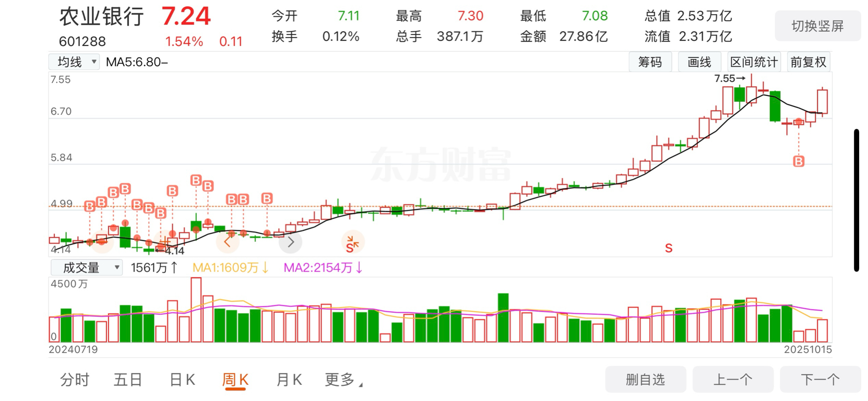Tap the start date 20240719
868x401 pixels.
click(x=73, y=350)
